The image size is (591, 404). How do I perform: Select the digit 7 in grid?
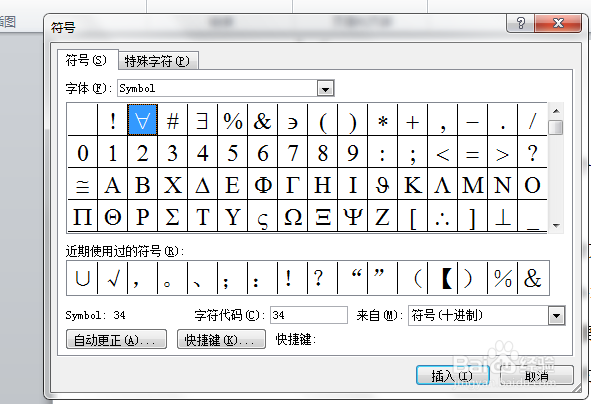click(x=292, y=152)
